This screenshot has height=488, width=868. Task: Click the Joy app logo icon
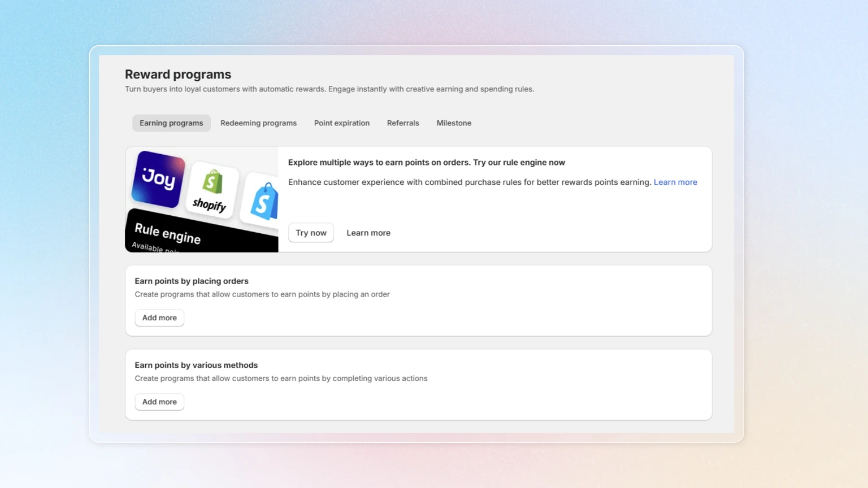click(x=158, y=178)
